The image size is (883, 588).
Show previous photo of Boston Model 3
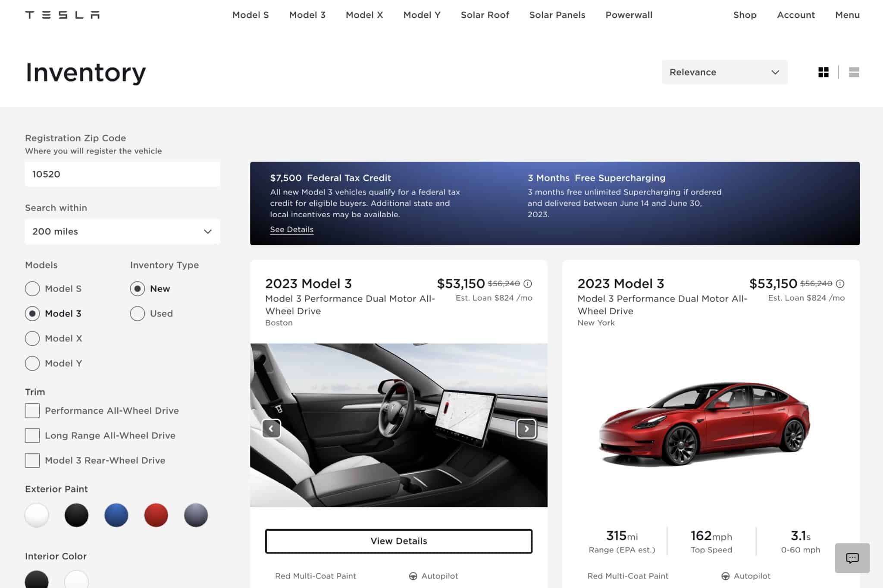[271, 428]
